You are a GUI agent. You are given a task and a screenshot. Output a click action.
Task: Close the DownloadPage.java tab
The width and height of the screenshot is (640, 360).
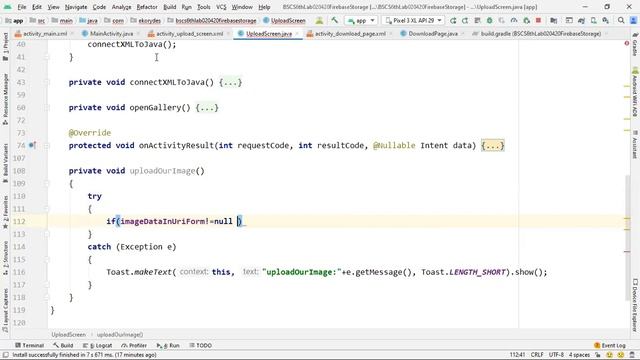[462, 33]
